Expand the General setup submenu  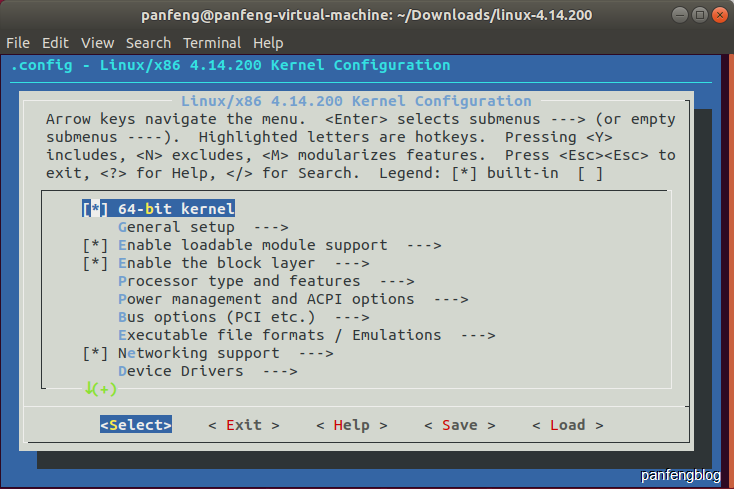point(203,227)
